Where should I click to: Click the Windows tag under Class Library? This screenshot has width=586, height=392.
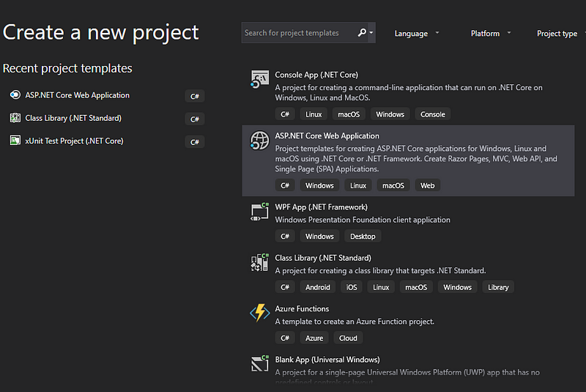pyautogui.click(x=457, y=287)
